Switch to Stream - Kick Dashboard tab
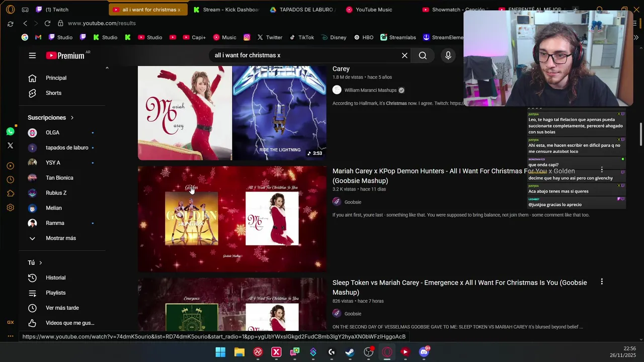Screen dimensions: 644x362 click(227, 10)
